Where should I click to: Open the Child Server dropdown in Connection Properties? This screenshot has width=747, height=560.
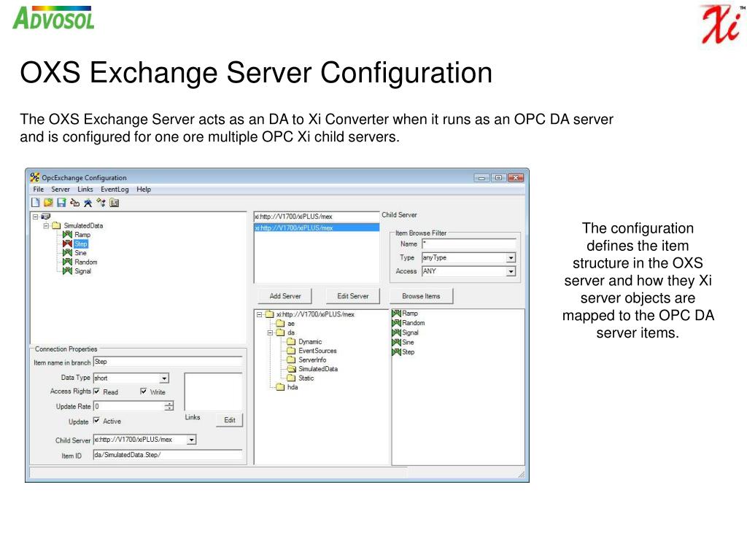tap(191, 440)
